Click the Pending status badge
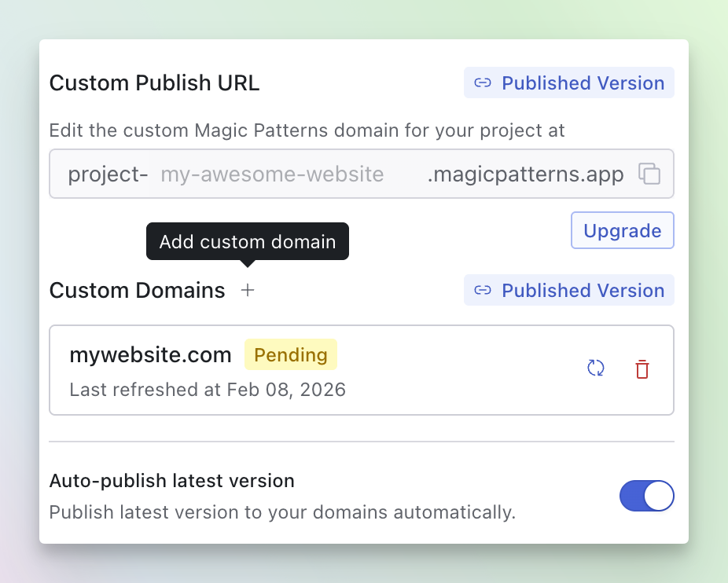 click(x=290, y=355)
